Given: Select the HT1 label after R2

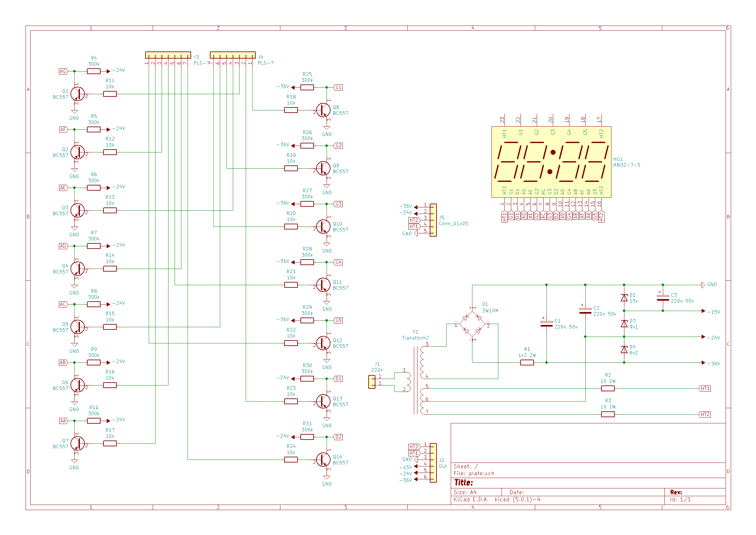Looking at the screenshot, I should point(705,389).
